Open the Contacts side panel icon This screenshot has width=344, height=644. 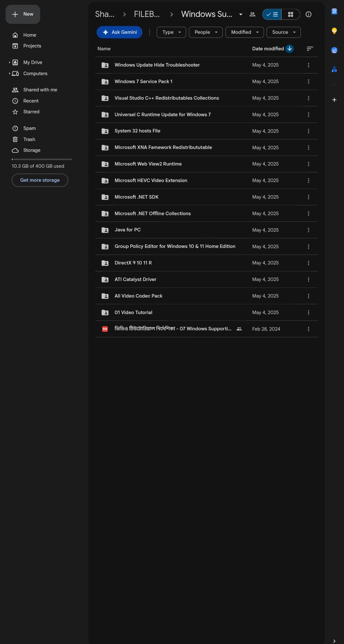click(x=334, y=69)
